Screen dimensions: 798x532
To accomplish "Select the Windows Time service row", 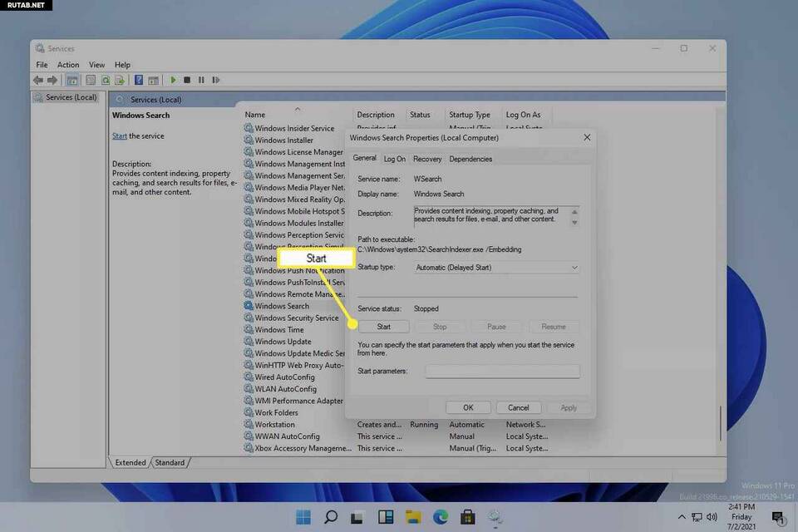I will 279,330.
